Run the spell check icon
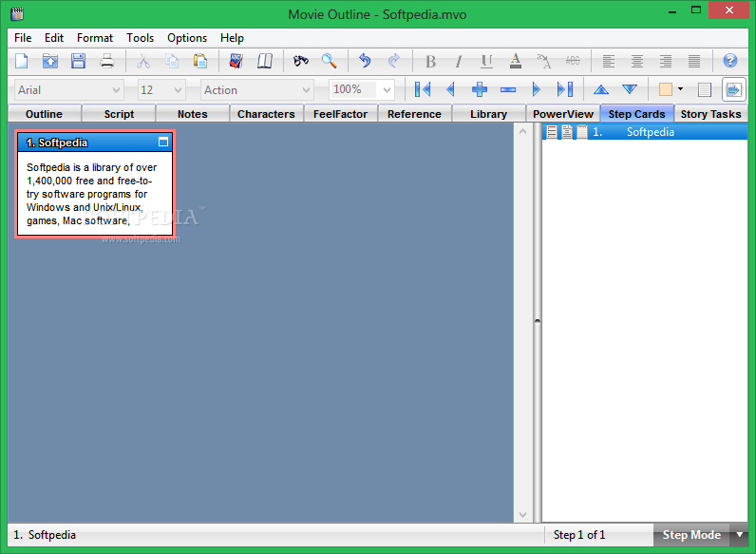Viewport: 756px width, 554px height. pos(236,61)
